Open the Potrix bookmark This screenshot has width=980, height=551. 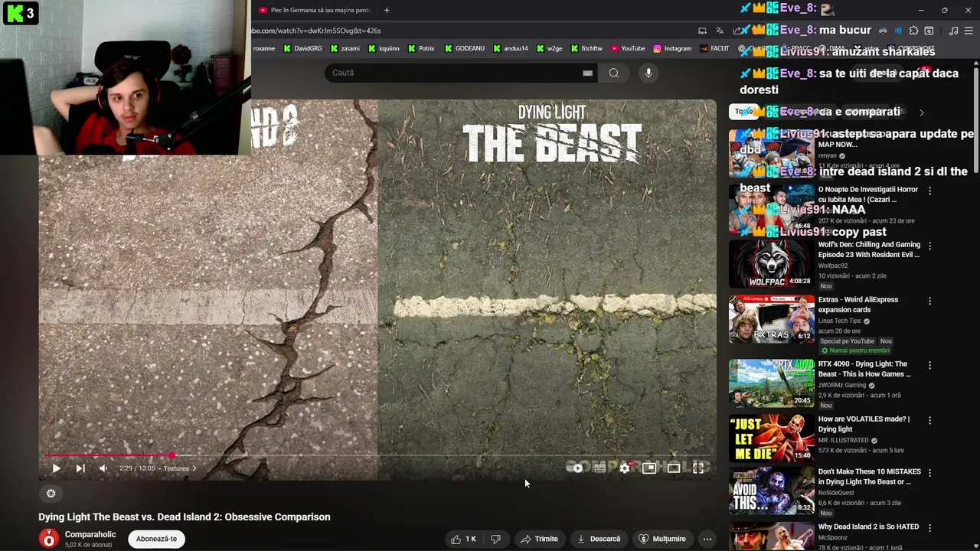(422, 48)
